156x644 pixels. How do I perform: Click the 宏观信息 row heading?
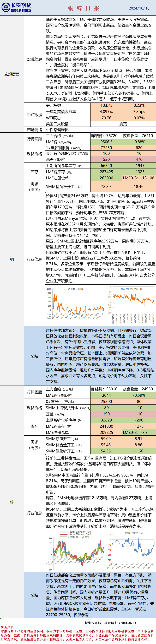point(34,59)
